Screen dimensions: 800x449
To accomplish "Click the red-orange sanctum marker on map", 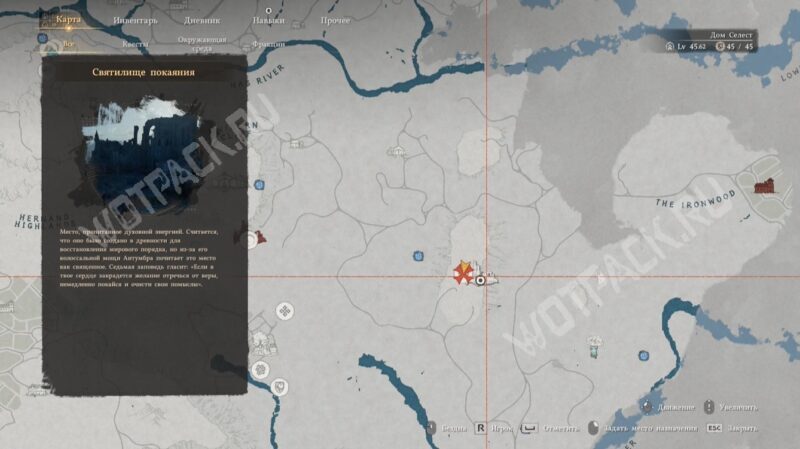I will 463,272.
